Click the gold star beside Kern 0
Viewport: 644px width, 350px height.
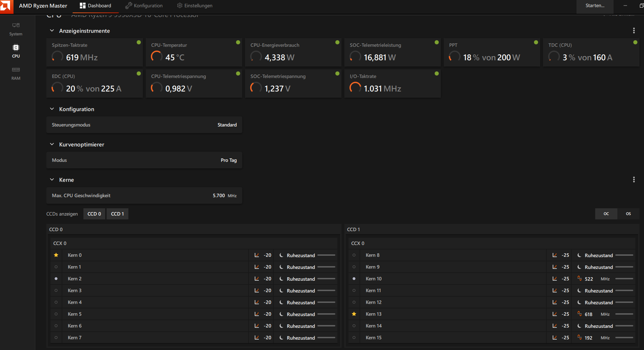(56, 255)
